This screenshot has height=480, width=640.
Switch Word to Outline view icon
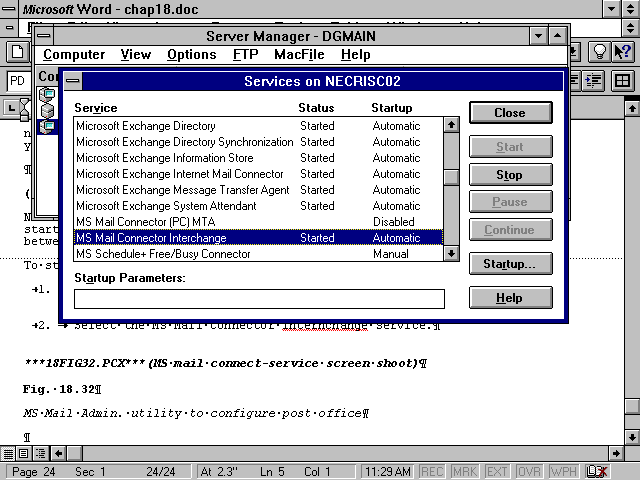click(41, 453)
